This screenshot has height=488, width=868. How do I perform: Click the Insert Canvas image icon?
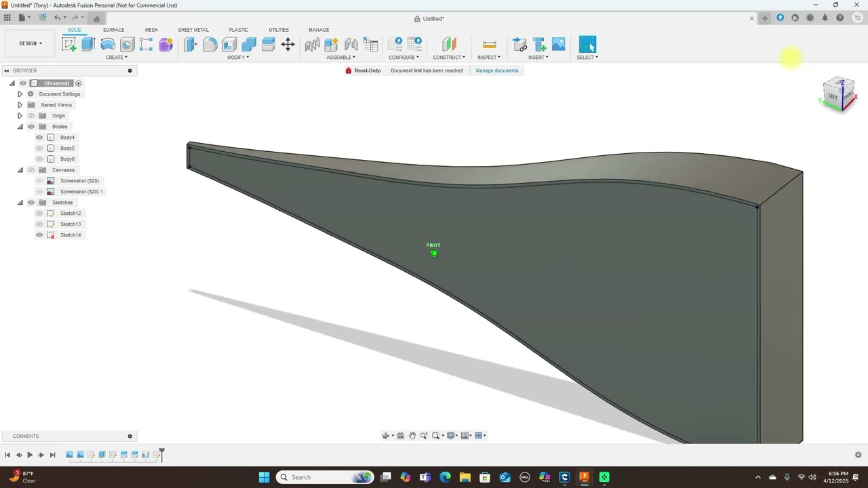(x=559, y=45)
